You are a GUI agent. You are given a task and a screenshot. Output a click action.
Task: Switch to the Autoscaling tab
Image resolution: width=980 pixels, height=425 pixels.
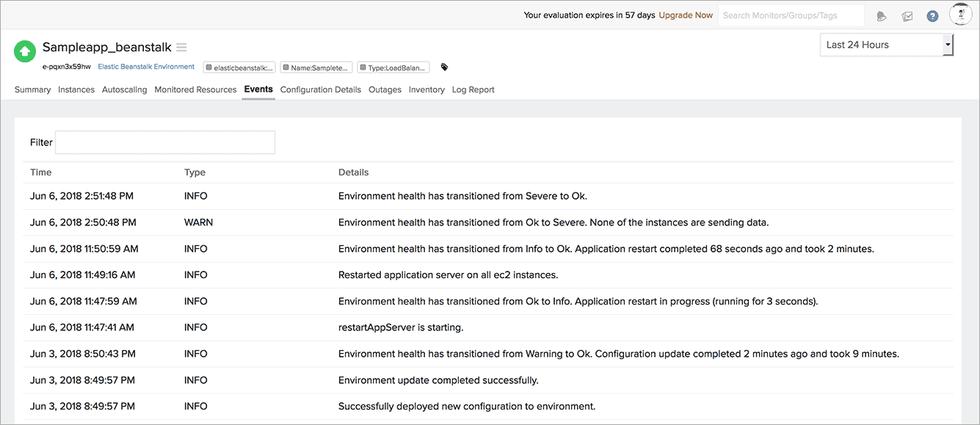click(x=124, y=90)
